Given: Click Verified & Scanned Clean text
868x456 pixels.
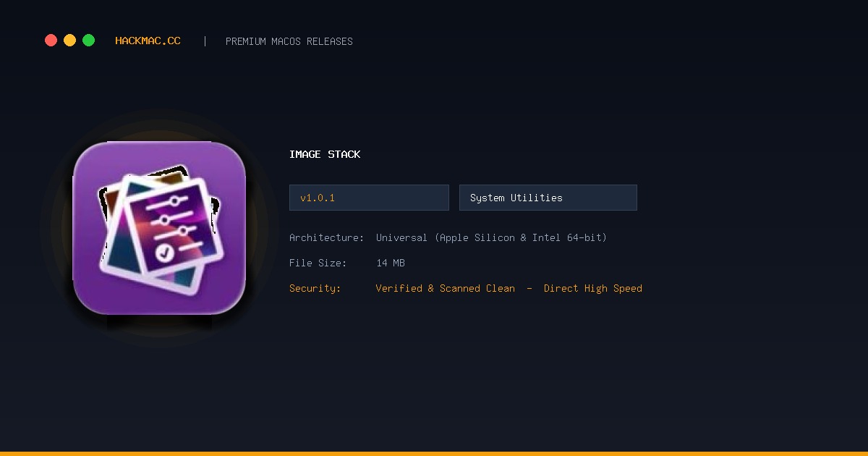Looking at the screenshot, I should (446, 288).
